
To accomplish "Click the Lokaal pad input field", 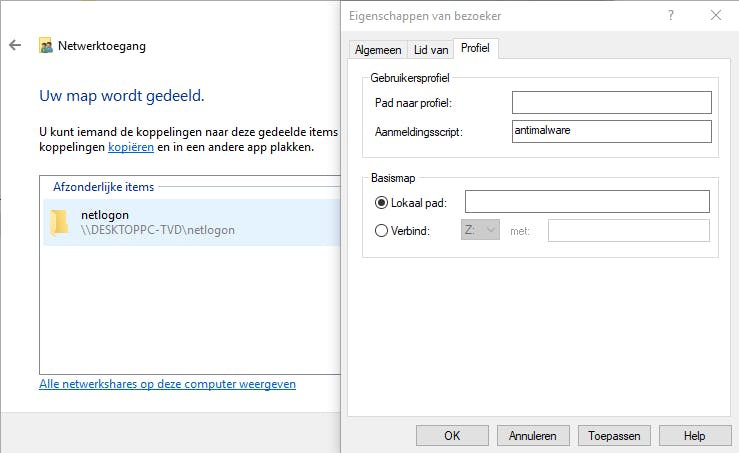I will (587, 202).
